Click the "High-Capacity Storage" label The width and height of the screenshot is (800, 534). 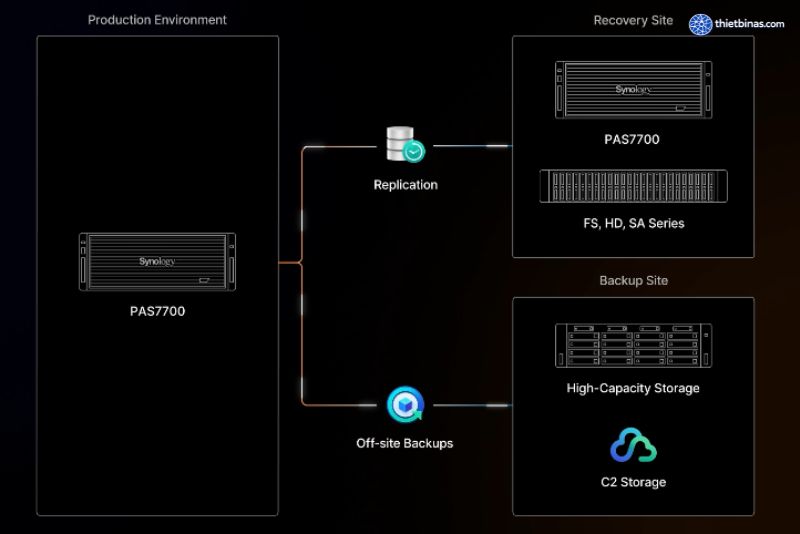coord(633,388)
